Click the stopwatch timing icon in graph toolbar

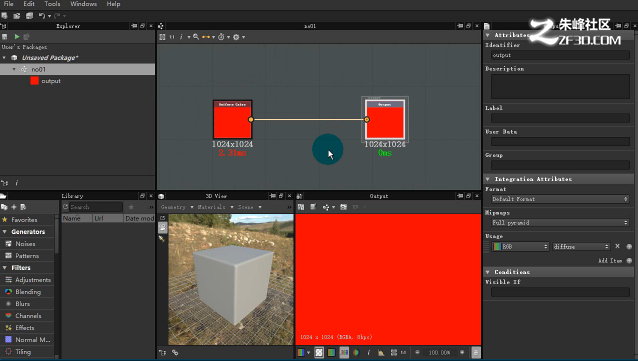coord(221,37)
